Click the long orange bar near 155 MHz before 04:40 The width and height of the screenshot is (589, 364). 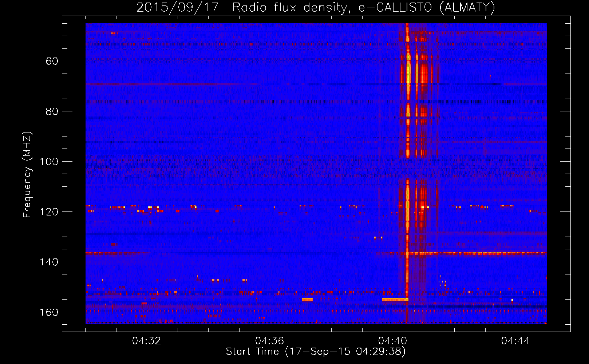pos(395,299)
